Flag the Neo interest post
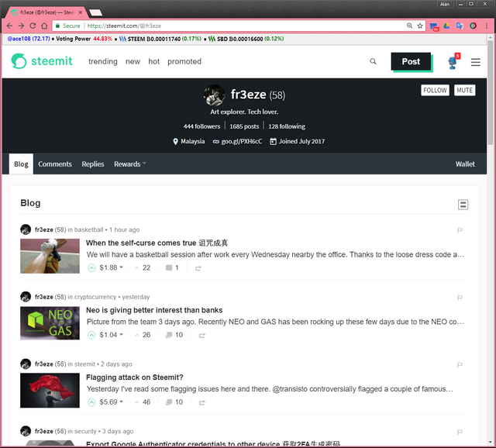This screenshot has height=448, width=496. point(460,298)
